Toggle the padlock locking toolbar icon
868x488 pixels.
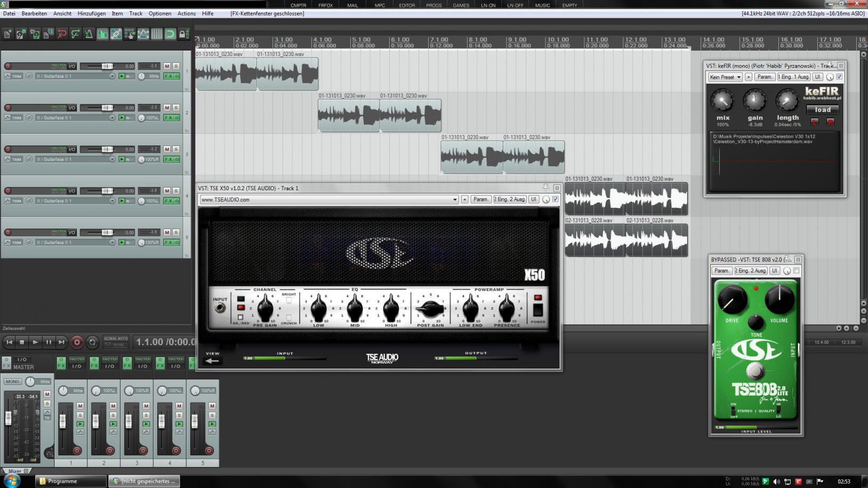coord(183,34)
